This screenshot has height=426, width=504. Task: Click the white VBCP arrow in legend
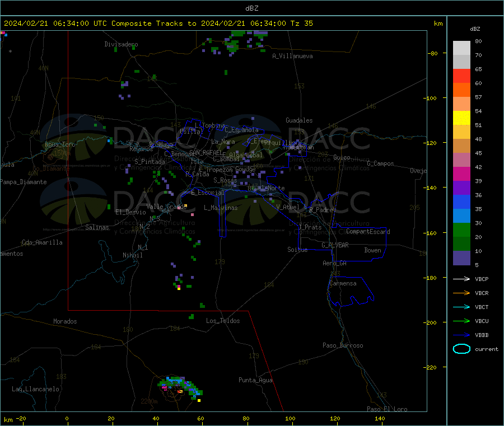coord(461,279)
